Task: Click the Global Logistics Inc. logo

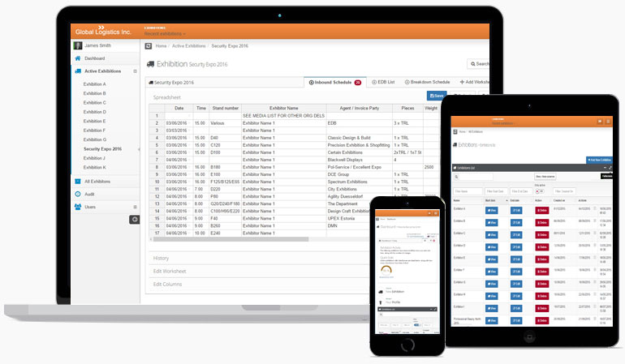Action: [x=103, y=31]
